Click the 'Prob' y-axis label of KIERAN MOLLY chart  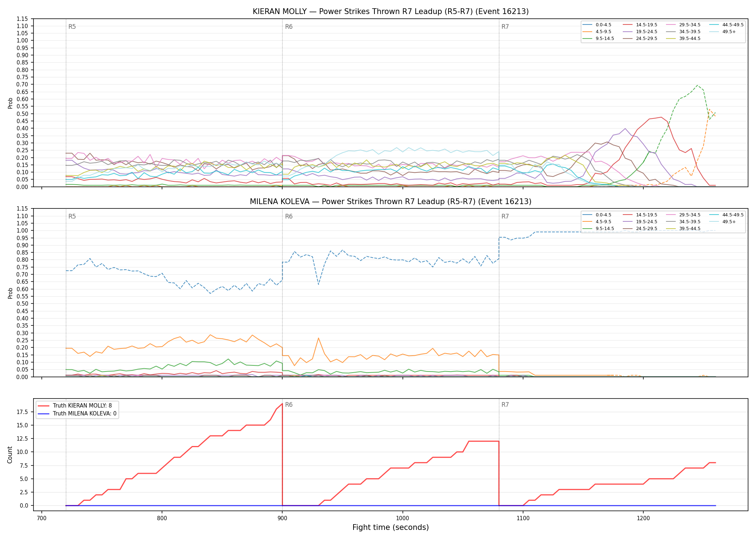[10, 103]
